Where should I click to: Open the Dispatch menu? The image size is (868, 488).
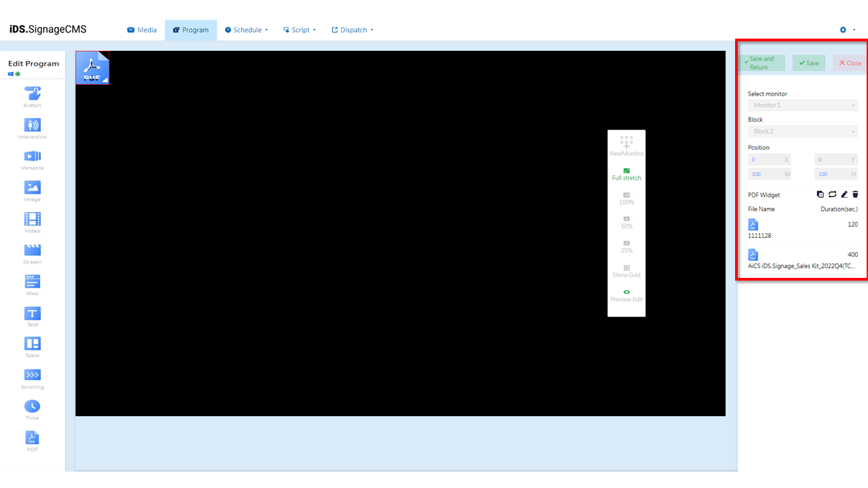point(352,30)
